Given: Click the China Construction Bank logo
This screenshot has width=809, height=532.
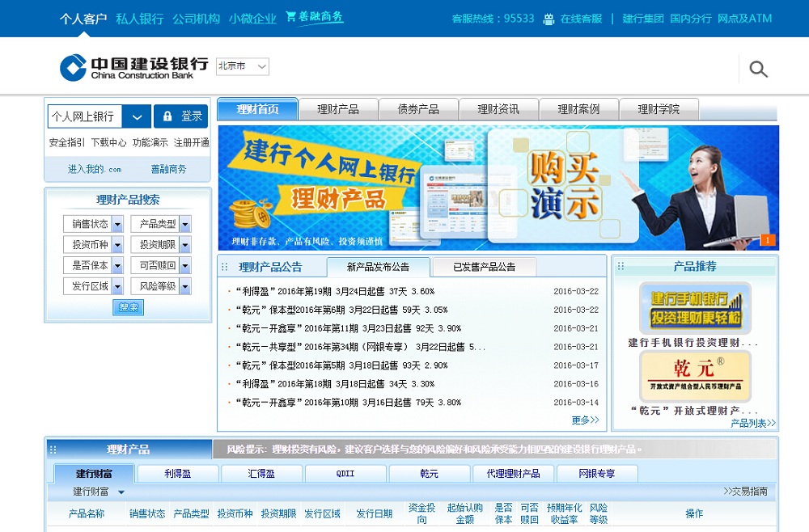Looking at the screenshot, I should pos(134,68).
